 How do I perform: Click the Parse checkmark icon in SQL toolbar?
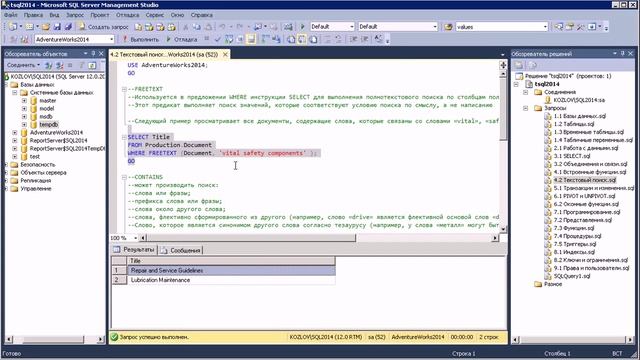218,39
